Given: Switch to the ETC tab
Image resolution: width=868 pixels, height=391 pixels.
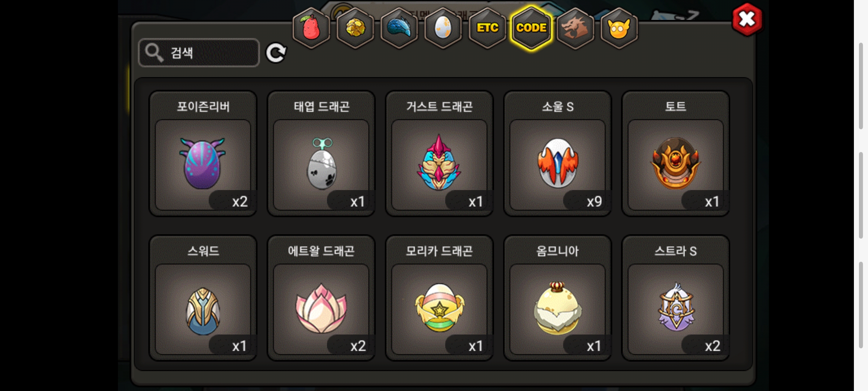Looking at the screenshot, I should (487, 28).
